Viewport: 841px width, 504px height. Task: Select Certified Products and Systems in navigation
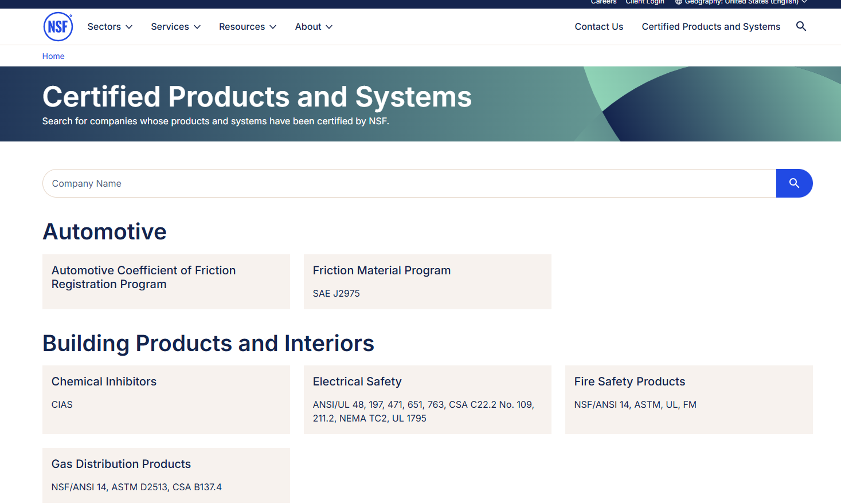coord(711,26)
